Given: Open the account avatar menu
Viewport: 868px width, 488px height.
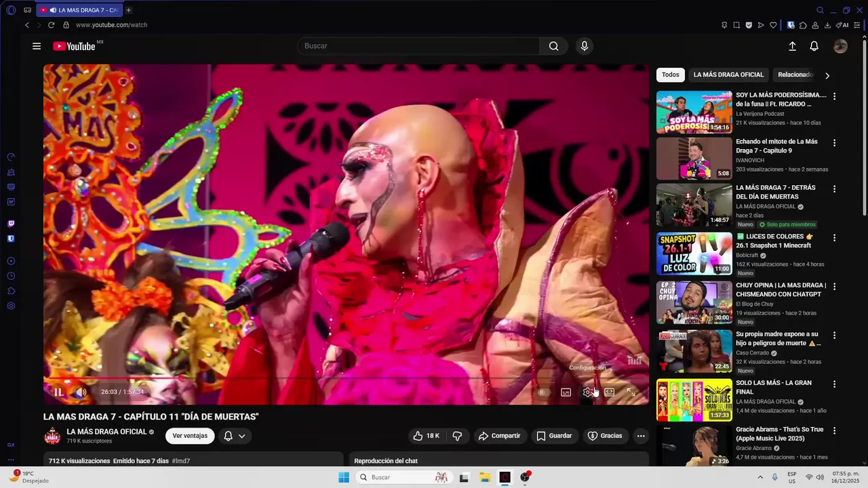Looking at the screenshot, I should [840, 46].
